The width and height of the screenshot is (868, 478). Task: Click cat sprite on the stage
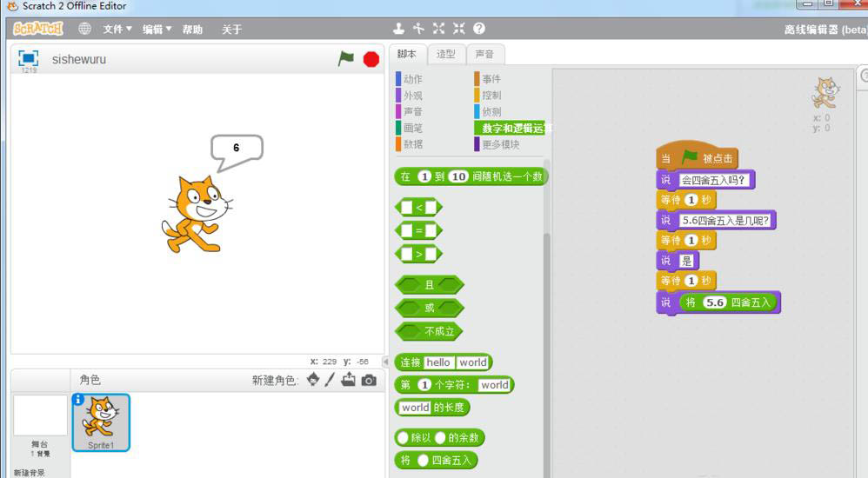pyautogui.click(x=197, y=214)
